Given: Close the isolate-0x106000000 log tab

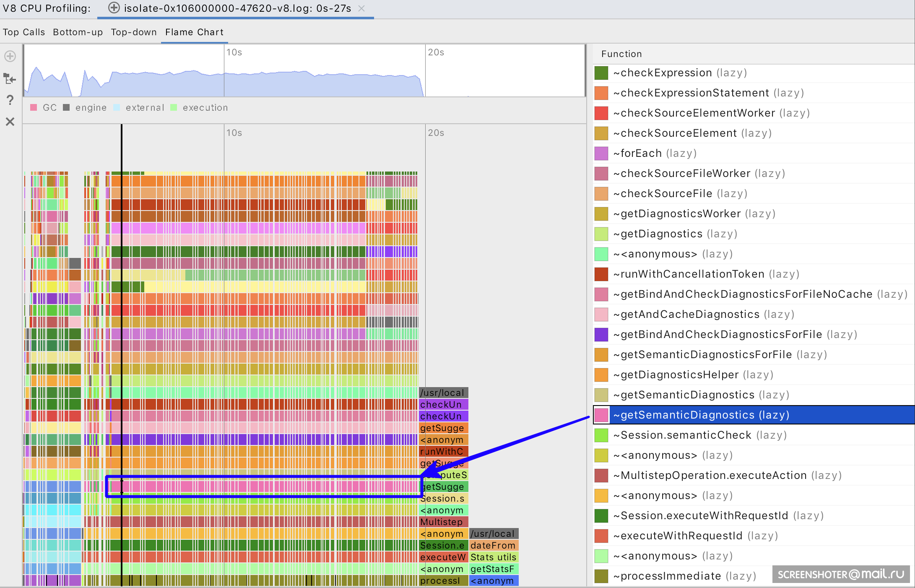Looking at the screenshot, I should click(362, 8).
